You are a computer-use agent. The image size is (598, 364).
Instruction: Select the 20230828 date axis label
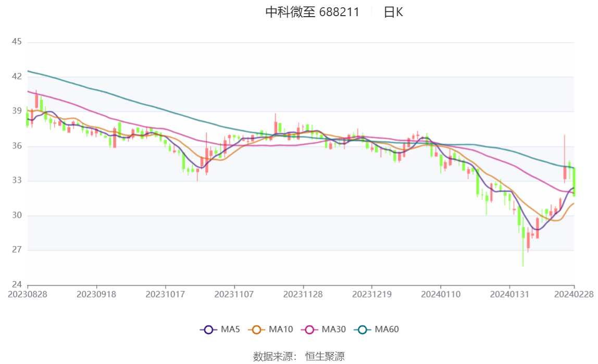click(x=28, y=294)
